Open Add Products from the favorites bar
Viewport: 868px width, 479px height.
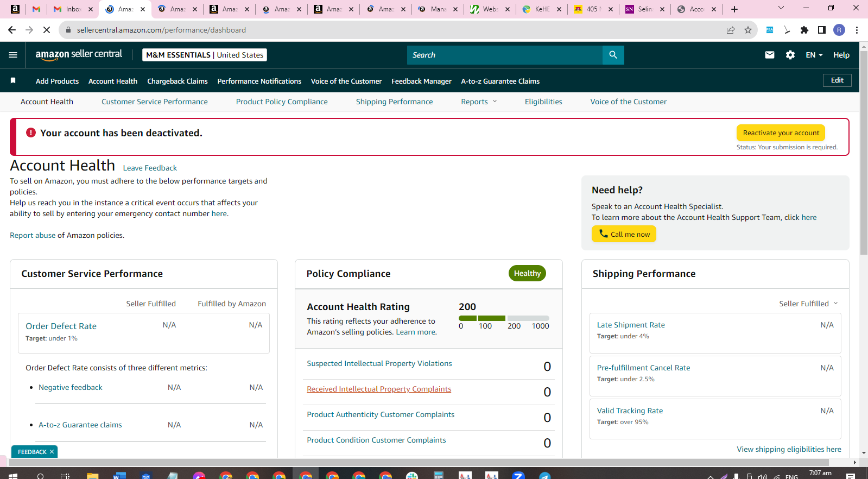[x=57, y=81]
